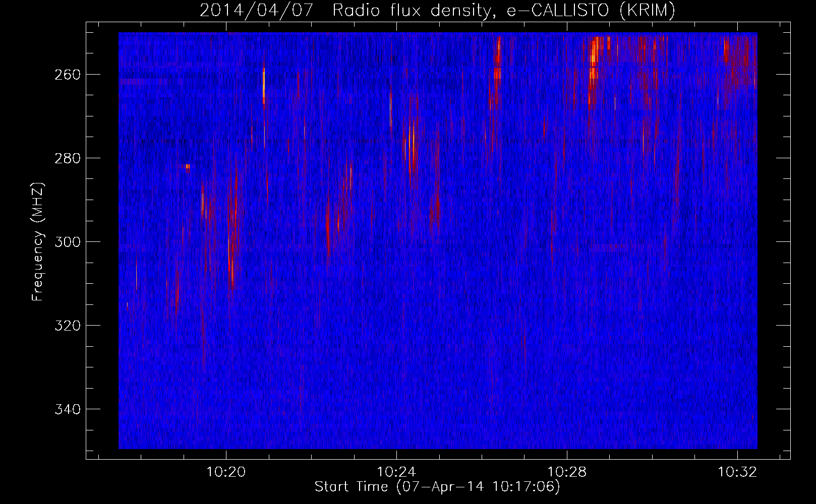
Task: Click the 340 frequency tick label
Action: click(x=68, y=409)
